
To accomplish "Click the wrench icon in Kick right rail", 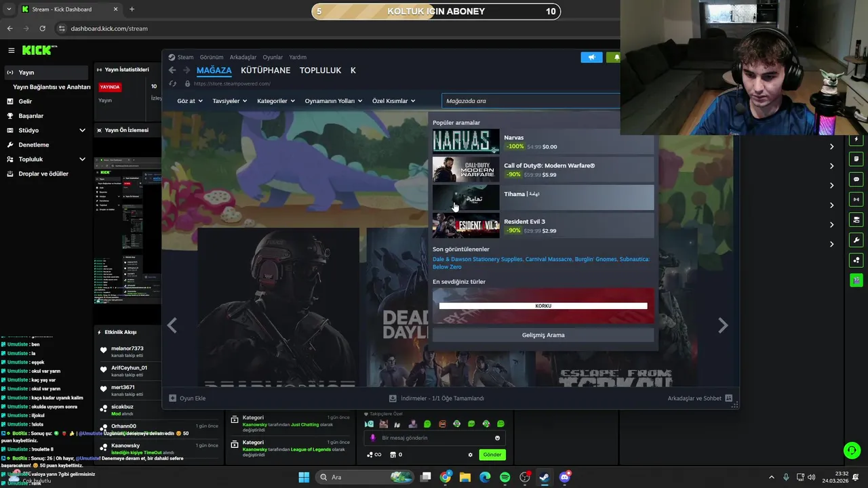I will 856,240.
